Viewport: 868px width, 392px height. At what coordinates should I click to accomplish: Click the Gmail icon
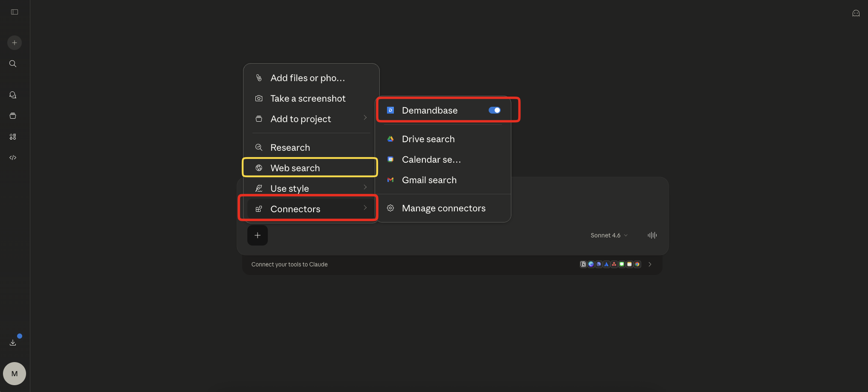pos(390,180)
